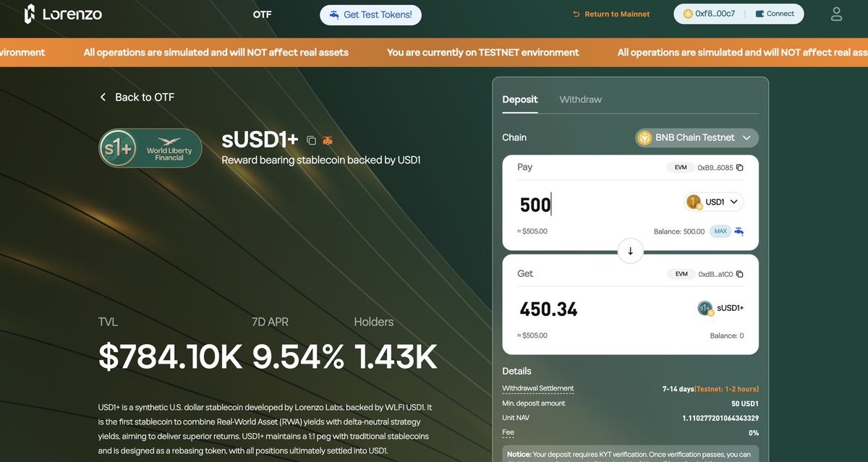Click the Holders value 1.43K

(396, 356)
